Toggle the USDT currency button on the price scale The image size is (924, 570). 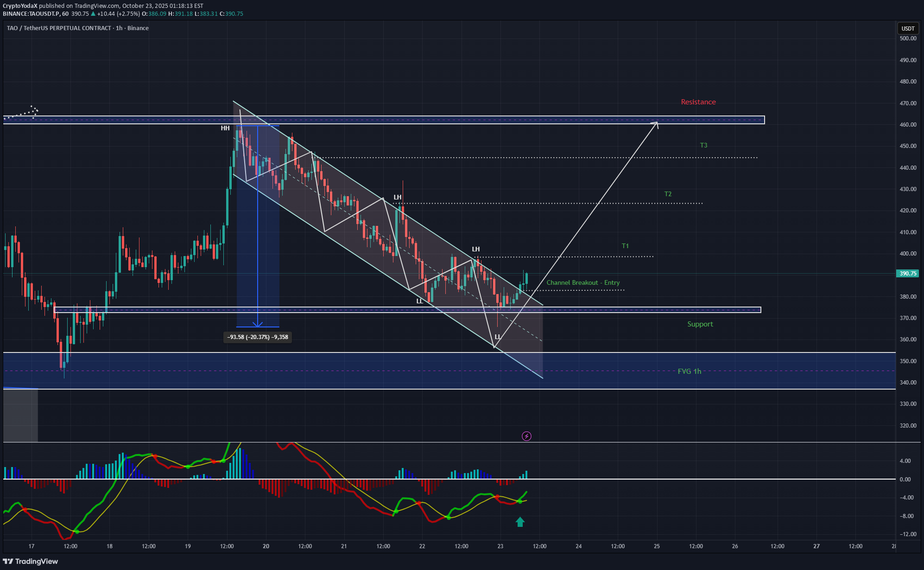point(907,28)
